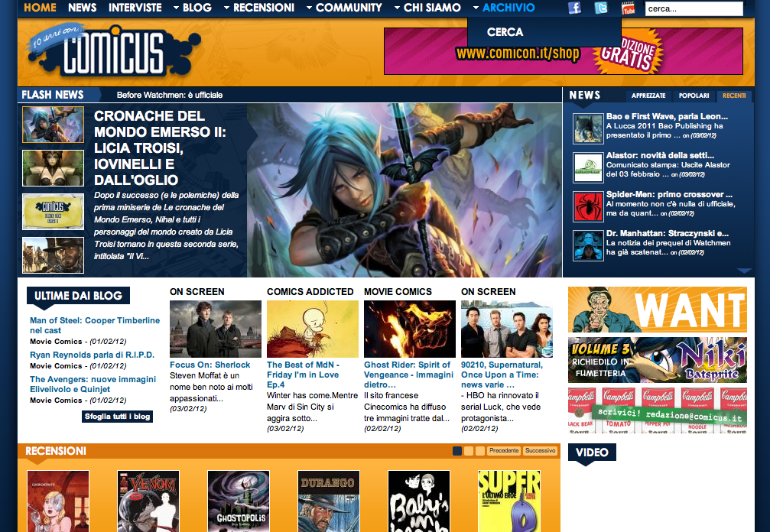This screenshot has height=532, width=770.
Task: Select CERCA in Archivio submenu
Action: click(x=505, y=32)
